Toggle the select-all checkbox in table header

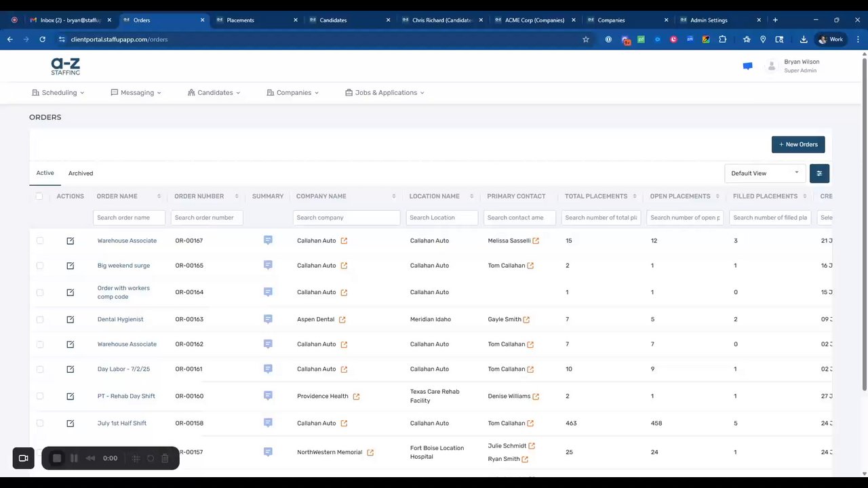(39, 197)
